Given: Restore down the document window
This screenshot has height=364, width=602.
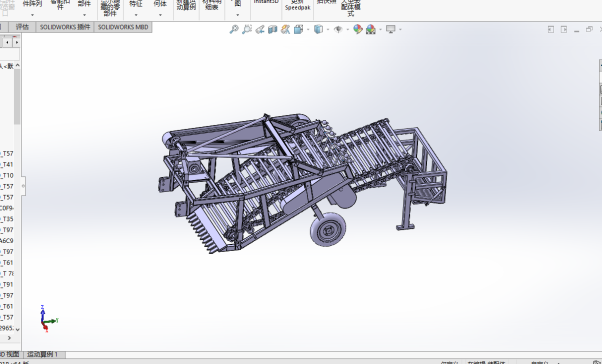Looking at the screenshot, I should [x=589, y=29].
